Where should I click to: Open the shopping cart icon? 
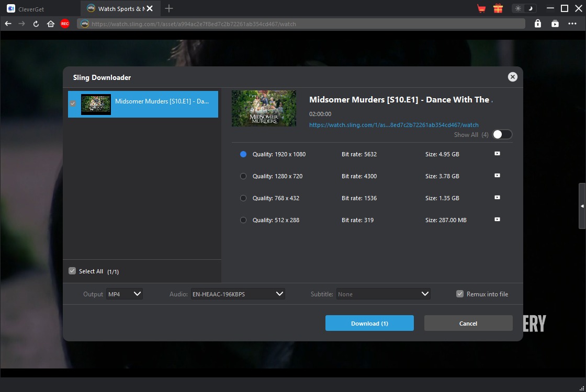tap(481, 8)
